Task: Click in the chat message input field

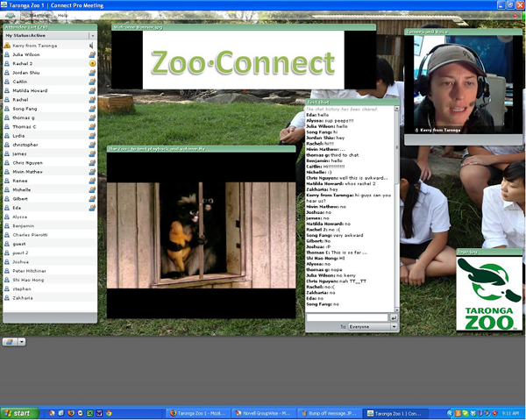Action: (347, 317)
